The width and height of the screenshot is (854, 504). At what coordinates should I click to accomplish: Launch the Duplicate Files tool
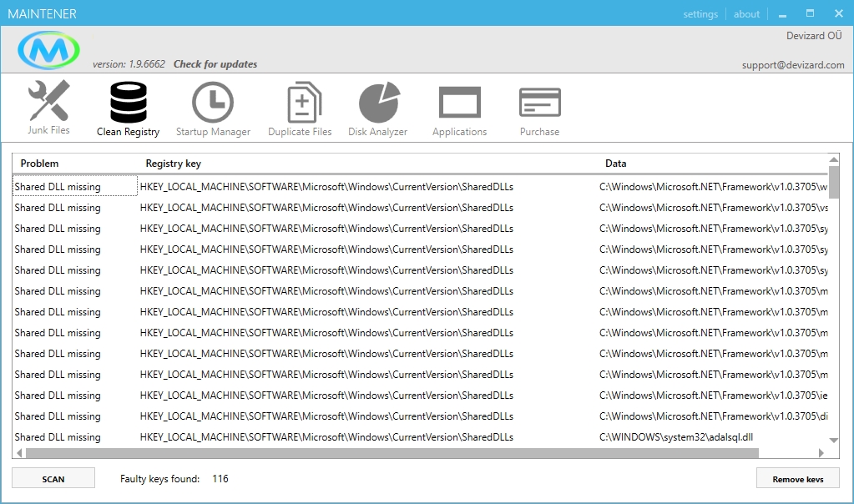(300, 108)
